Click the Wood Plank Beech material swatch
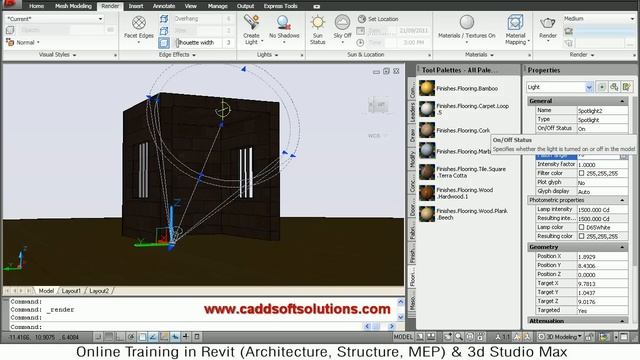 (427, 214)
